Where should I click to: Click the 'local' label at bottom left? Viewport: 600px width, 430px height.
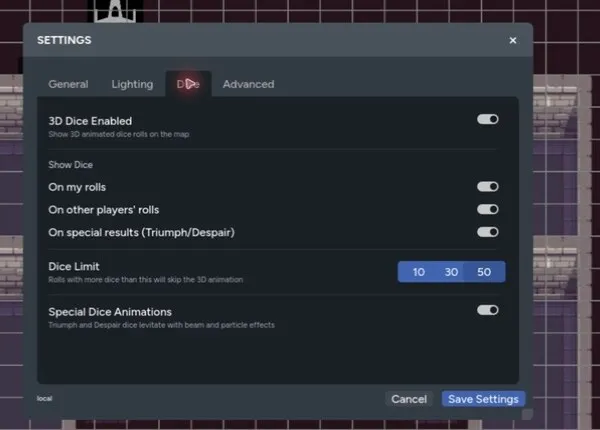pyautogui.click(x=44, y=398)
